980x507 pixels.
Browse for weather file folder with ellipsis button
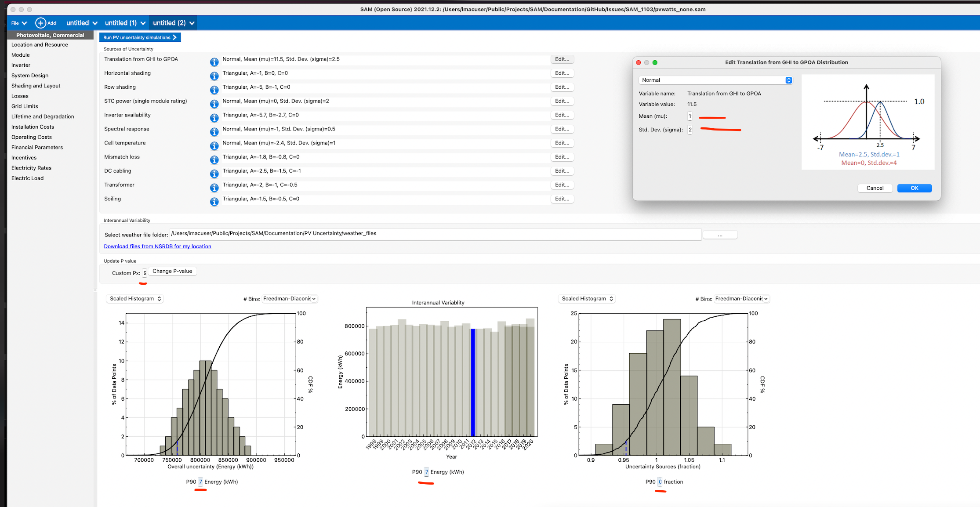click(x=720, y=235)
